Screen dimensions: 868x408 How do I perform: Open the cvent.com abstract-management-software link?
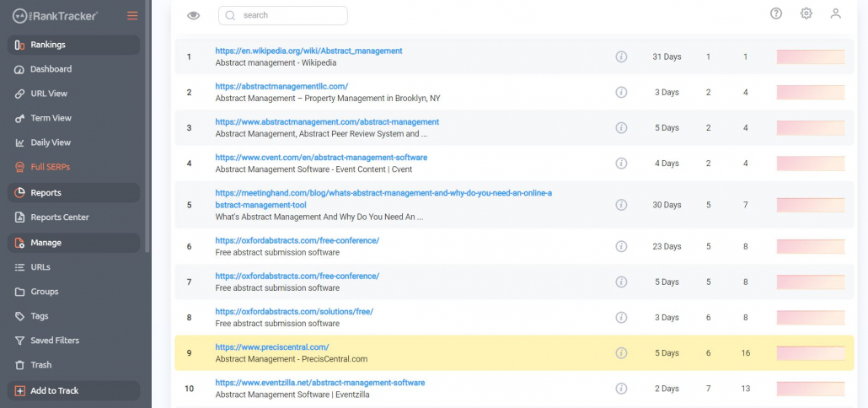click(321, 158)
